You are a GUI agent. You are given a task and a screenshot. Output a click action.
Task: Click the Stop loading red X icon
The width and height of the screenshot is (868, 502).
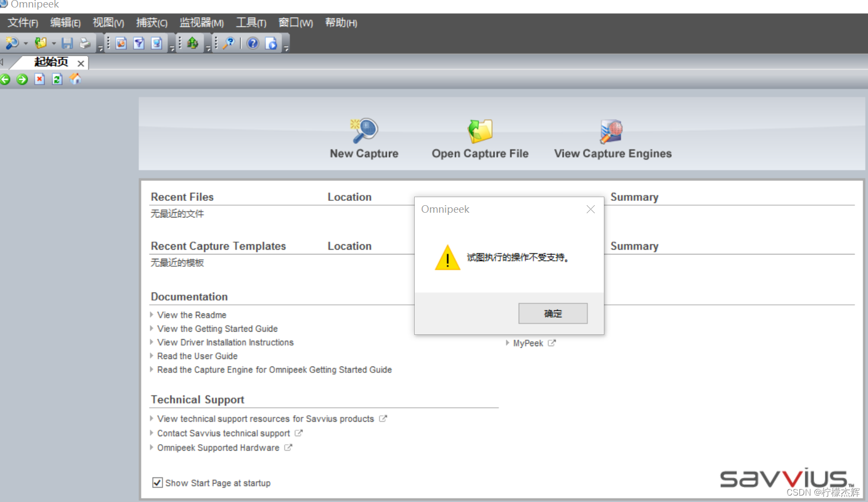point(40,79)
